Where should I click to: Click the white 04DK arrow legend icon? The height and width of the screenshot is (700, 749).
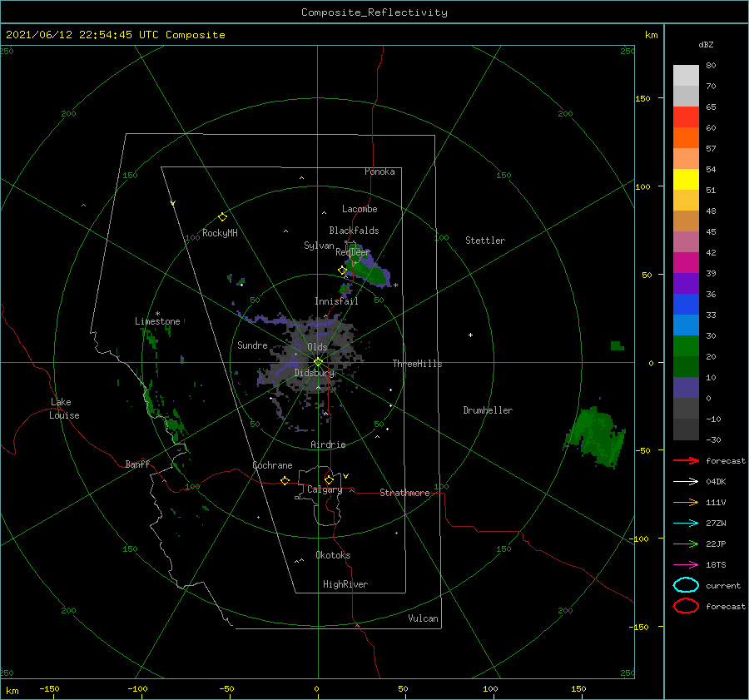point(686,481)
